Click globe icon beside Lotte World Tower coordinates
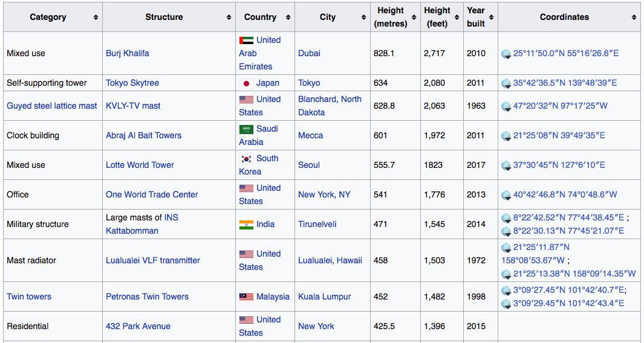 506,165
